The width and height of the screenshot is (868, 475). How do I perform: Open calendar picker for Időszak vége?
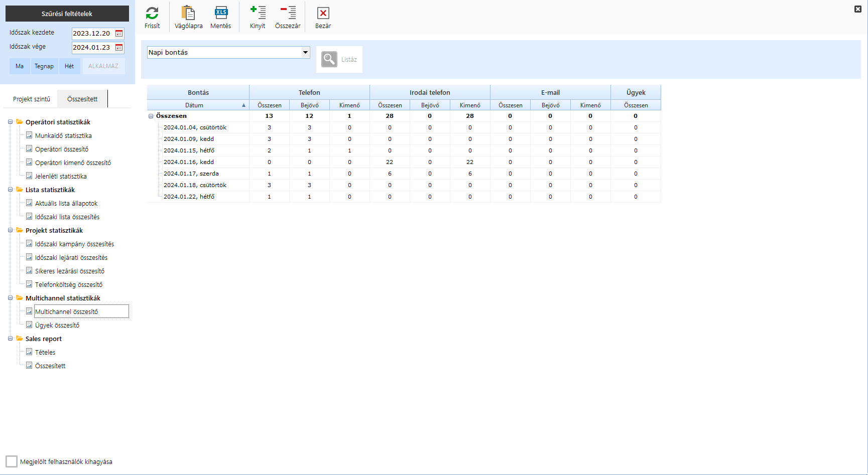tap(119, 48)
